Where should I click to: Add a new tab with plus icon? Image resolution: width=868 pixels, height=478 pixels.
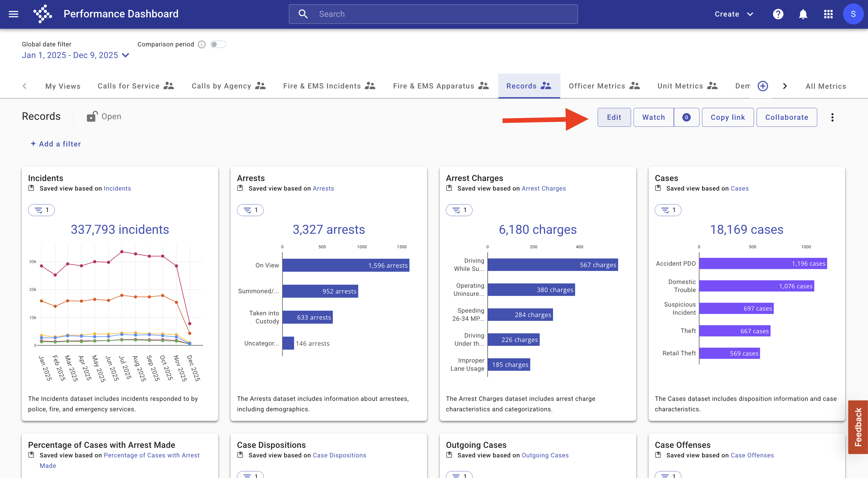pyautogui.click(x=763, y=86)
